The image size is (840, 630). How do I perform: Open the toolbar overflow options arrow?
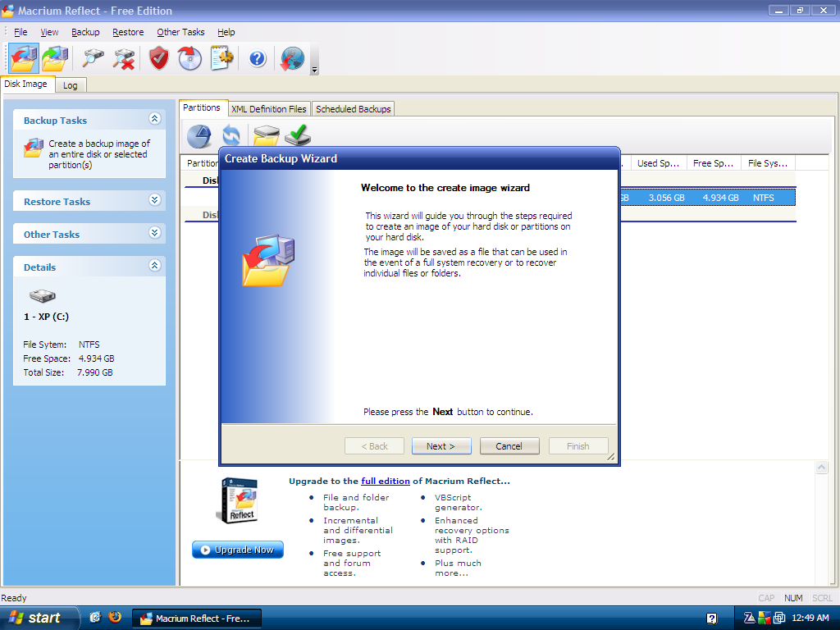(x=314, y=70)
